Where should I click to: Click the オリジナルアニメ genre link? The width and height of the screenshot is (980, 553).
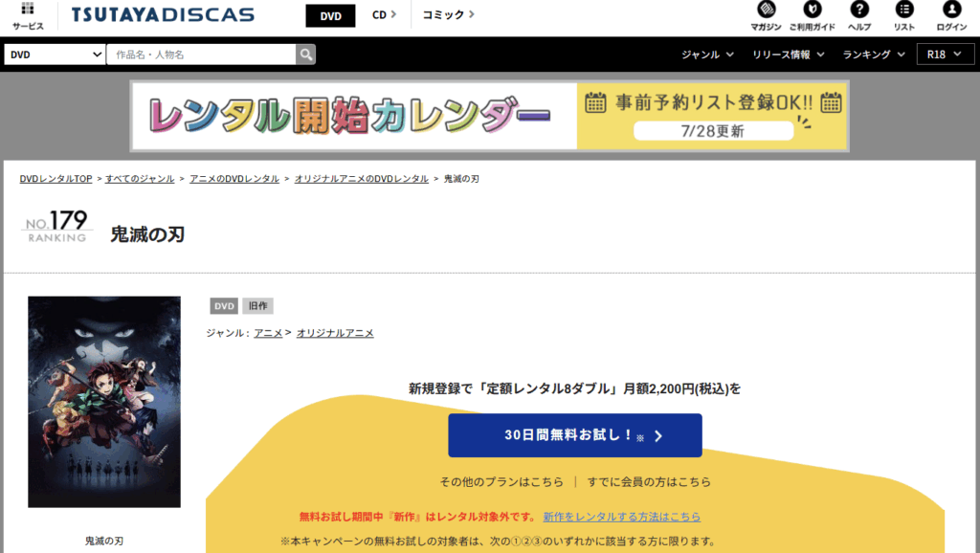point(335,333)
